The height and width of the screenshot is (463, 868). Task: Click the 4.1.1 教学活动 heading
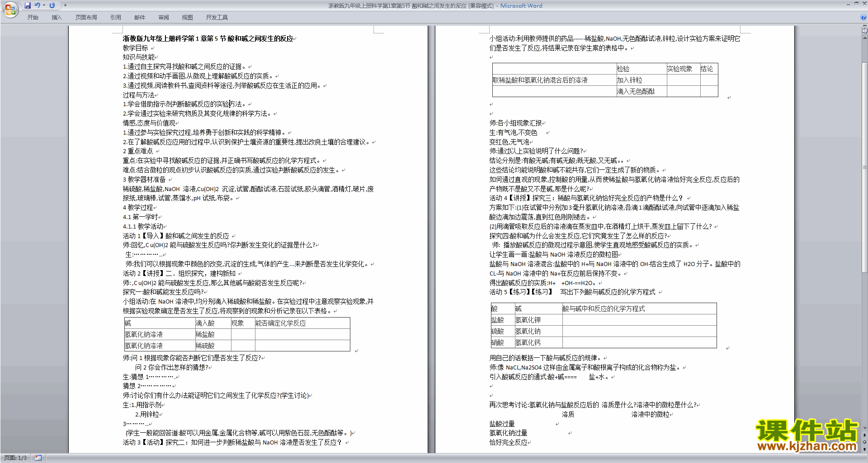tap(143, 227)
